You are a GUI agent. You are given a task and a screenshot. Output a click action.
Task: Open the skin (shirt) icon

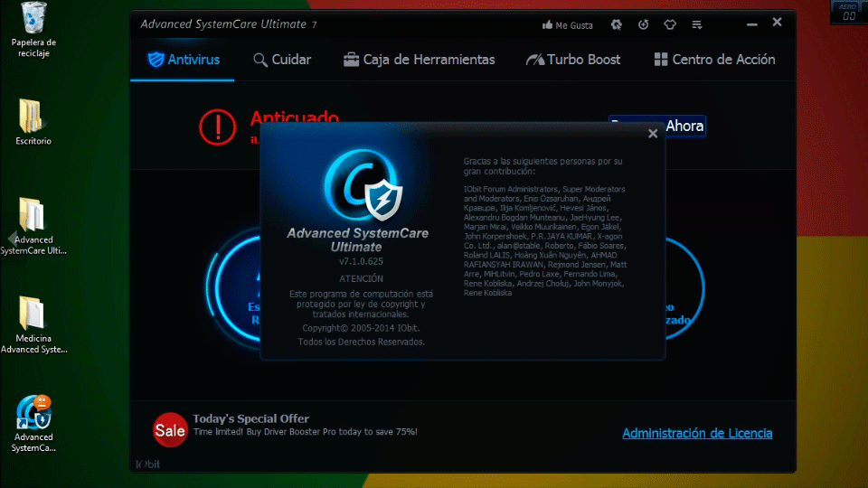click(670, 25)
